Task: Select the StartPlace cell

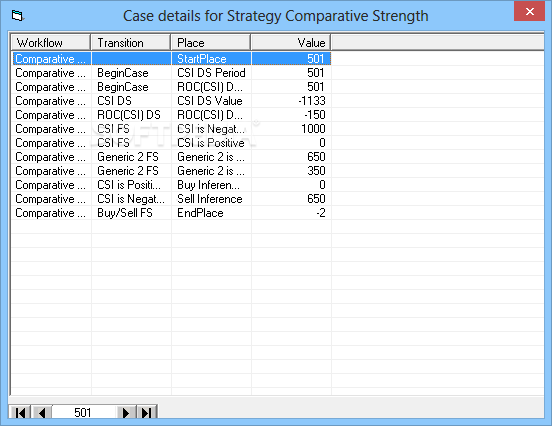Action: 211,59
